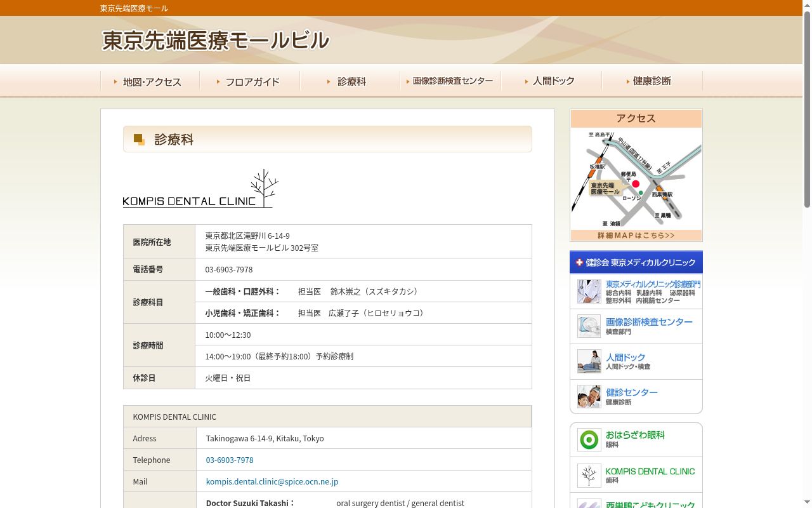Open the 健康診断 navigation menu item
Image resolution: width=812 pixels, height=508 pixels.
click(652, 81)
